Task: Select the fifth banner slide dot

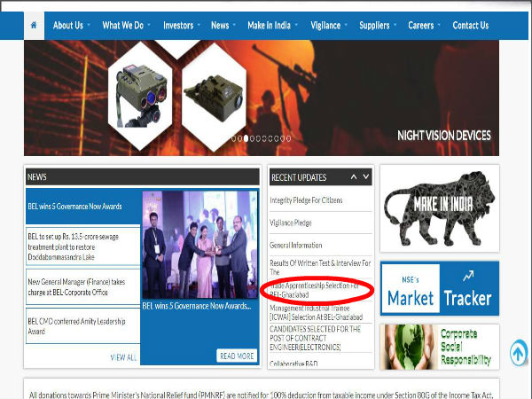Action: [258, 138]
